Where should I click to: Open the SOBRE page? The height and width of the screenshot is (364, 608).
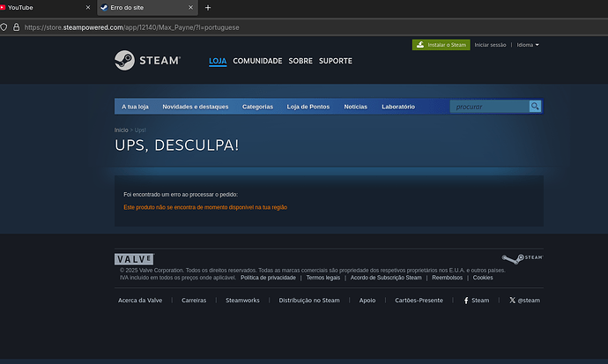(300, 61)
